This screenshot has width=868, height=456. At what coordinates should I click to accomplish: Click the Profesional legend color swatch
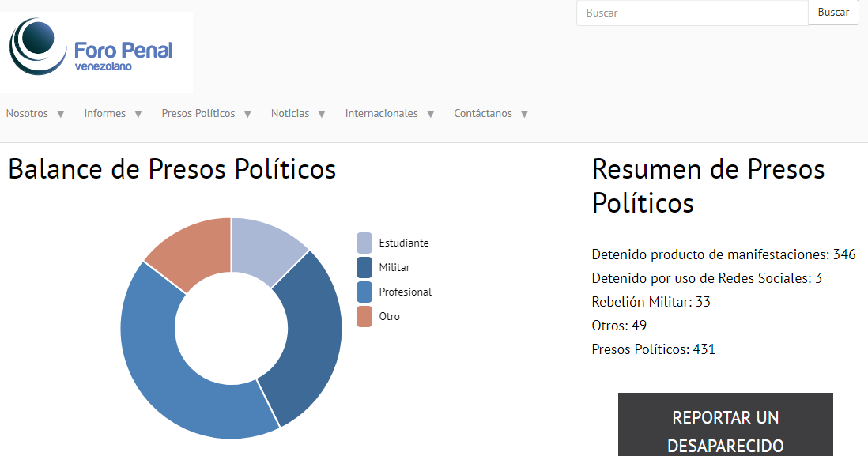[364, 292]
